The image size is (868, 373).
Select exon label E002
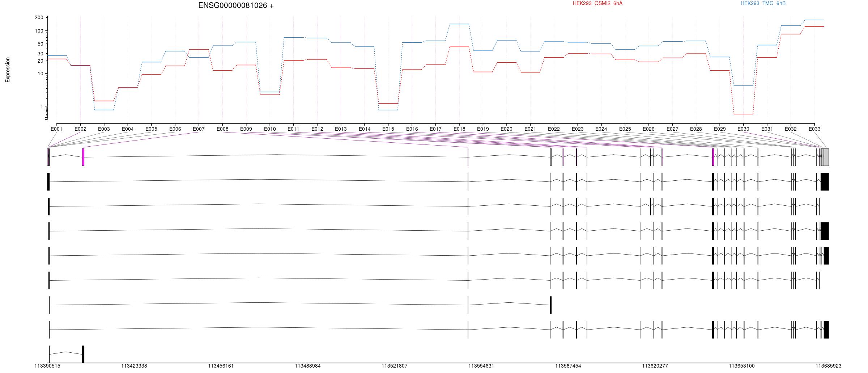click(80, 129)
